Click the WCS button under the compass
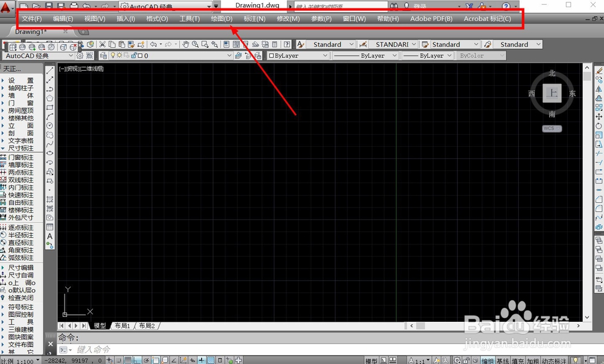604x364 pixels. point(552,129)
